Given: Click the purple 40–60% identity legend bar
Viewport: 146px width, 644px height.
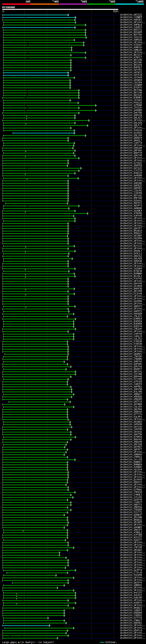Looking at the screenshot, I should 73,4.
